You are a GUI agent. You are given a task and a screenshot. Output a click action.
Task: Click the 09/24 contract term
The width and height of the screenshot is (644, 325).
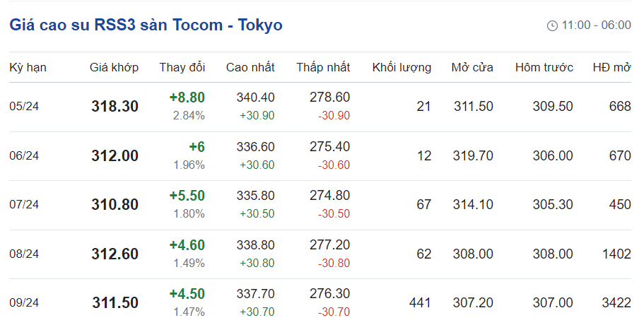[x=24, y=302]
